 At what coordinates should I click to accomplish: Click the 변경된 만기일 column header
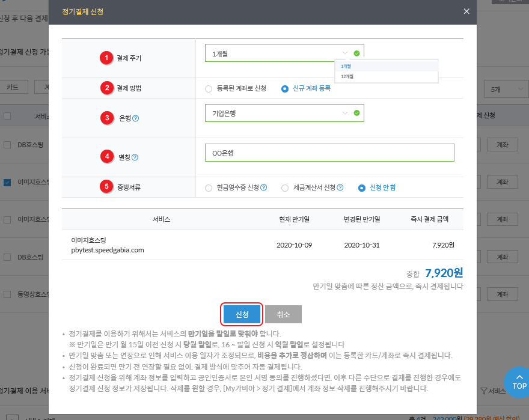tap(362, 219)
